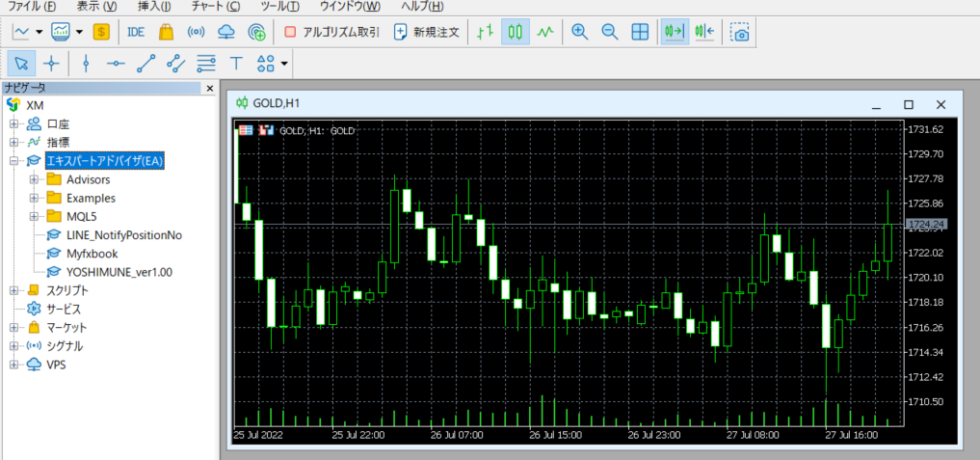Click the Zoom Out magnifier icon

609,32
